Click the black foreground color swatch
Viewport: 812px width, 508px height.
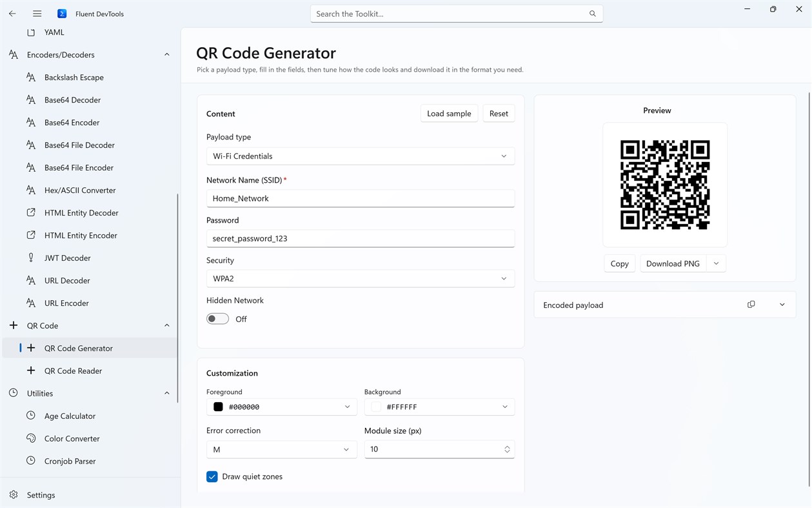pos(218,407)
